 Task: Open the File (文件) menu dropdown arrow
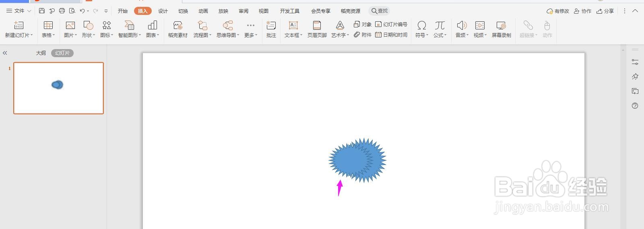pos(29,11)
